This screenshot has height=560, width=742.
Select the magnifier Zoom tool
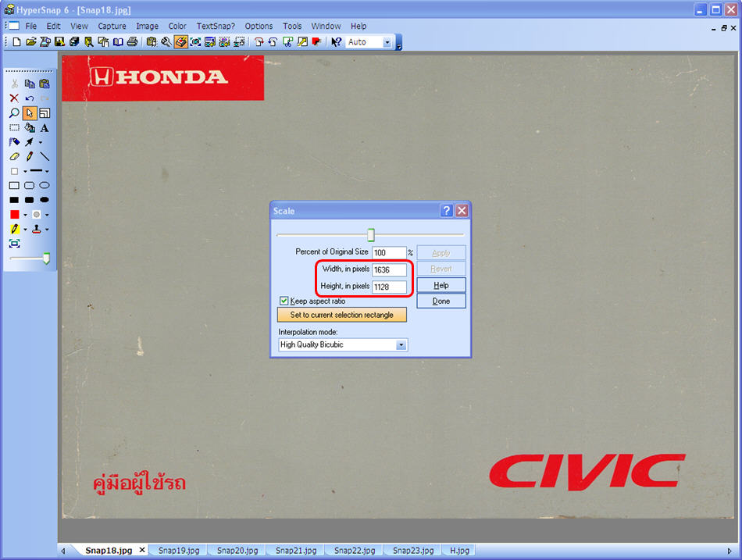coord(14,113)
